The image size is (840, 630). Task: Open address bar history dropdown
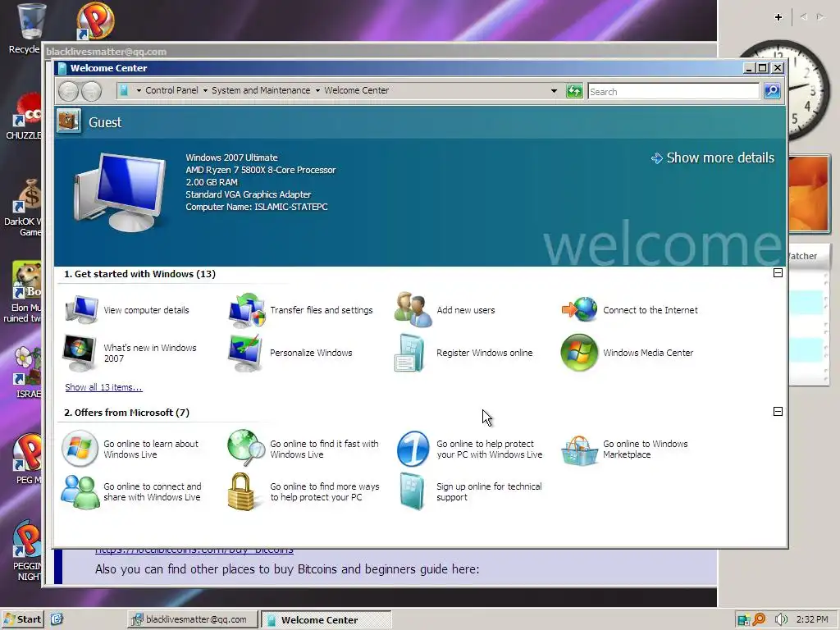554,91
